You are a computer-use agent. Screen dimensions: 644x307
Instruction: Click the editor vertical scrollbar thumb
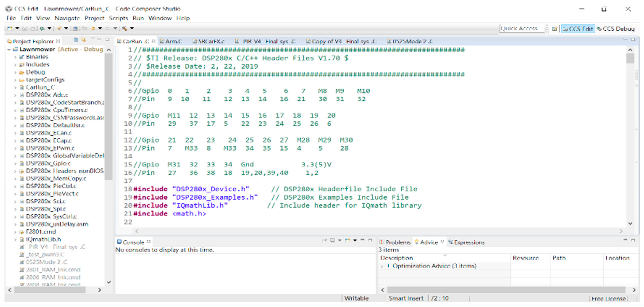click(630, 58)
